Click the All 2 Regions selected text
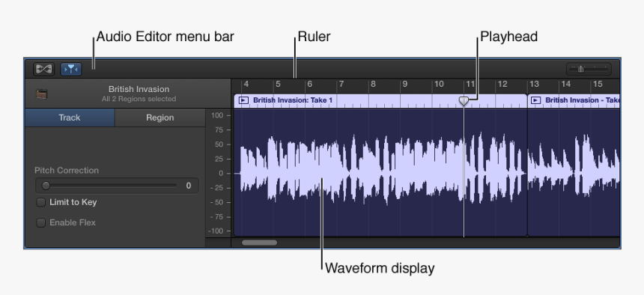644x295 pixels. tap(139, 99)
